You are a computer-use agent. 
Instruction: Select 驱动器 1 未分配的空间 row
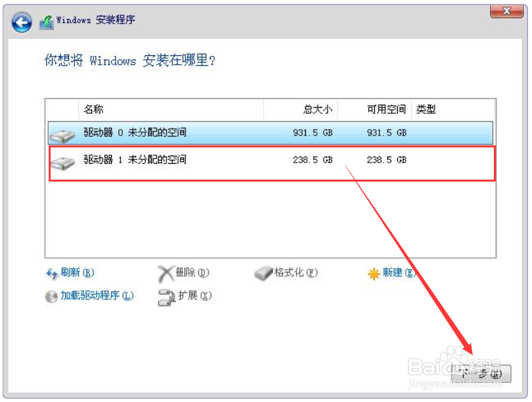tap(270, 160)
